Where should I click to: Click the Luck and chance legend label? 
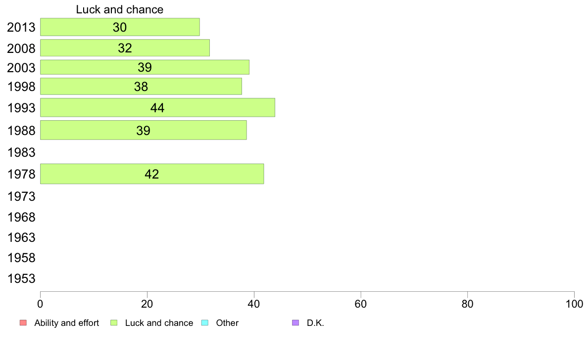pos(159,323)
